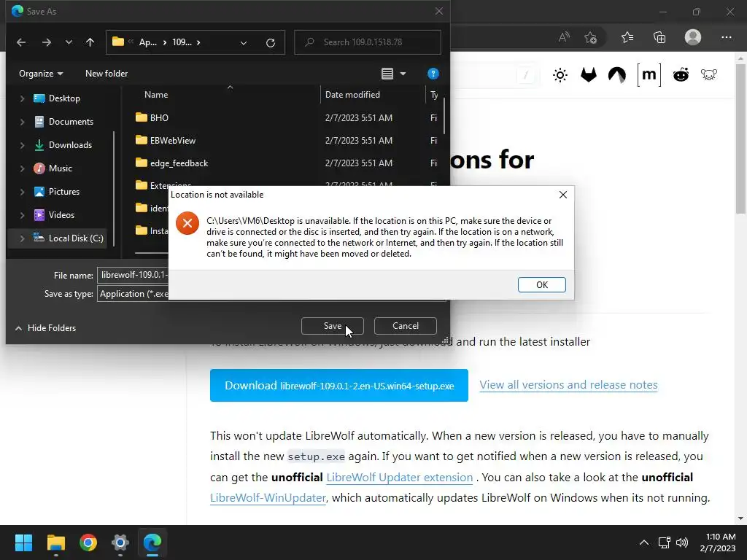Select the edge_feedback folder

coord(179,163)
